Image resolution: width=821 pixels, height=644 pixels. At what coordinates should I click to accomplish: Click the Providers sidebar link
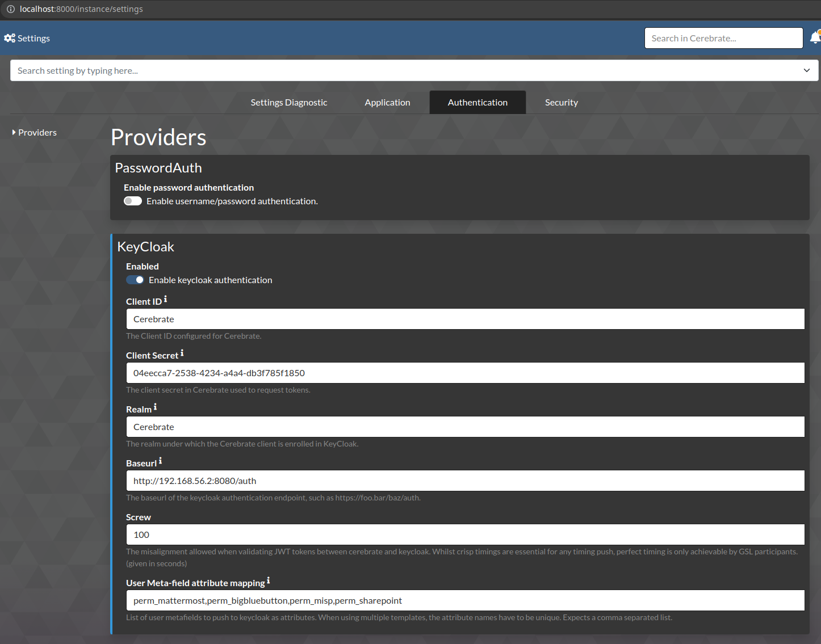coord(37,132)
